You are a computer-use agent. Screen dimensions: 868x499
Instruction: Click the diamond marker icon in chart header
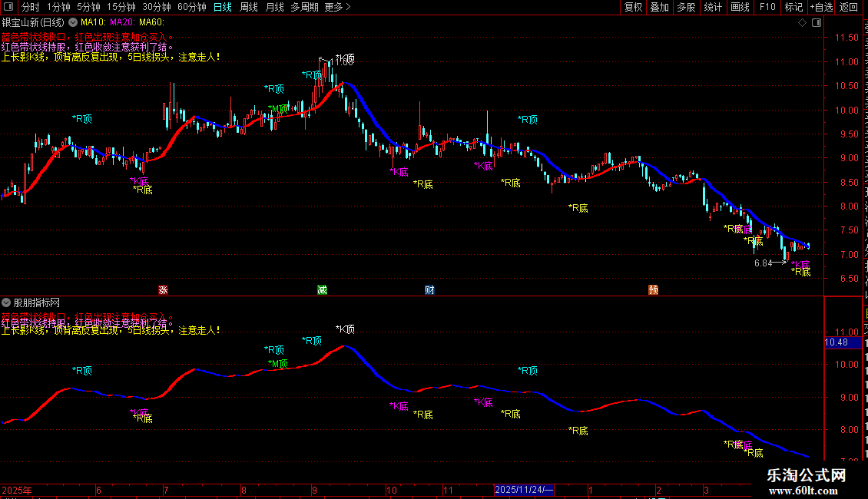point(802,23)
